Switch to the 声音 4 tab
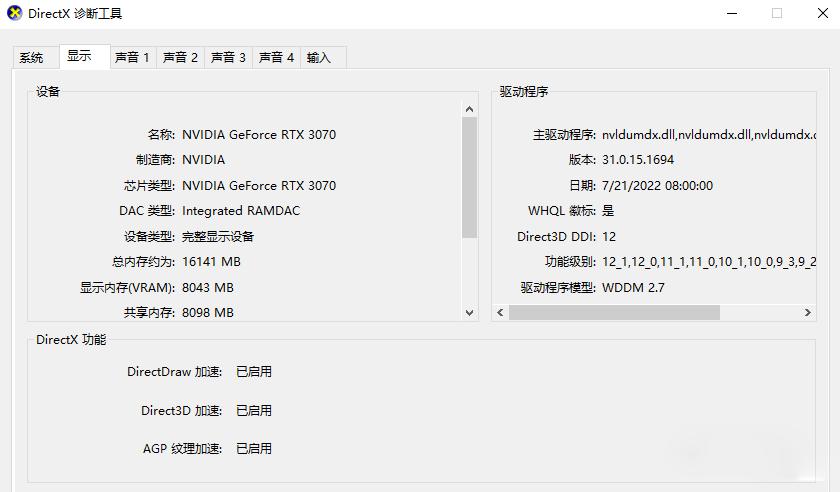840x492 pixels. [276, 58]
